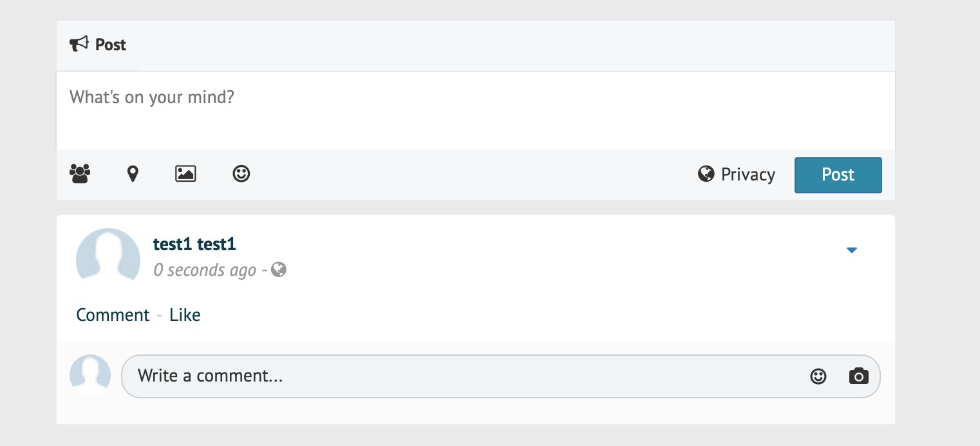Click the globe icon beside the post timestamp
The height and width of the screenshot is (446, 980).
(x=279, y=269)
